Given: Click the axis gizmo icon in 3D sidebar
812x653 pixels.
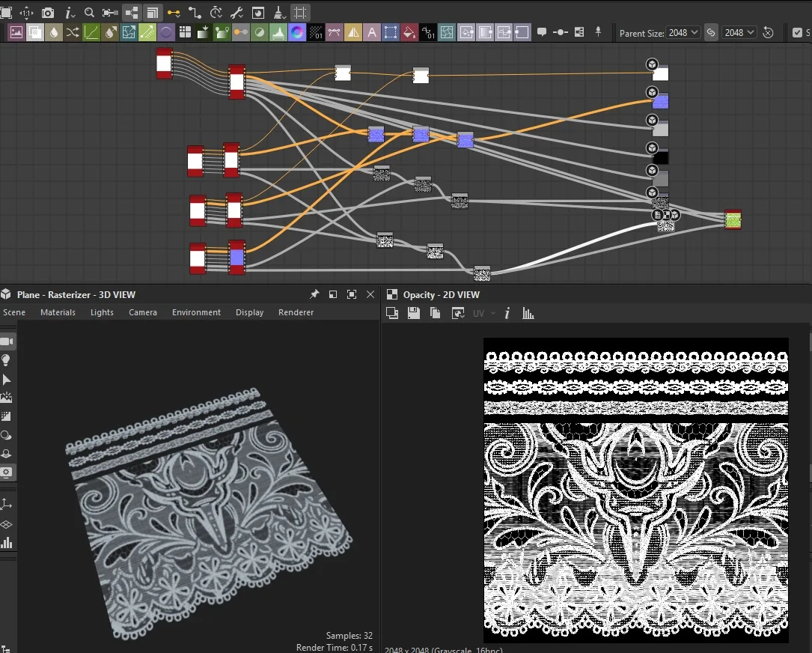Looking at the screenshot, I should [x=6, y=504].
